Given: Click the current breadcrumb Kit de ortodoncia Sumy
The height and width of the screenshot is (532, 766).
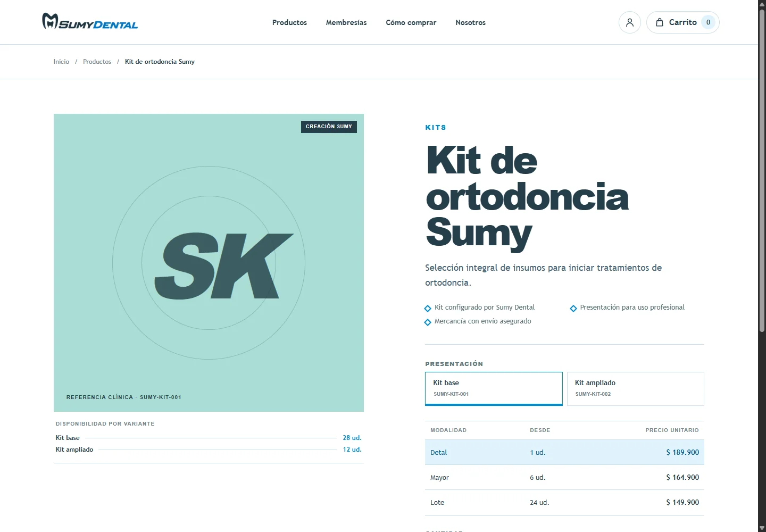Looking at the screenshot, I should (160, 62).
